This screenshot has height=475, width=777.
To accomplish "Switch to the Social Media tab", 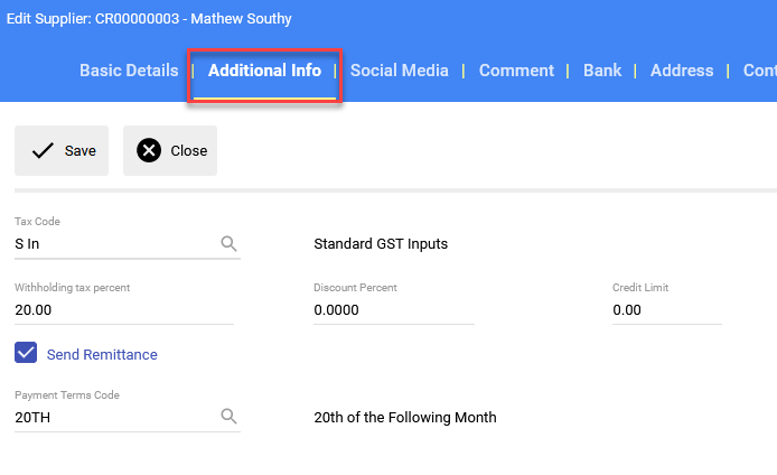I will [x=399, y=70].
